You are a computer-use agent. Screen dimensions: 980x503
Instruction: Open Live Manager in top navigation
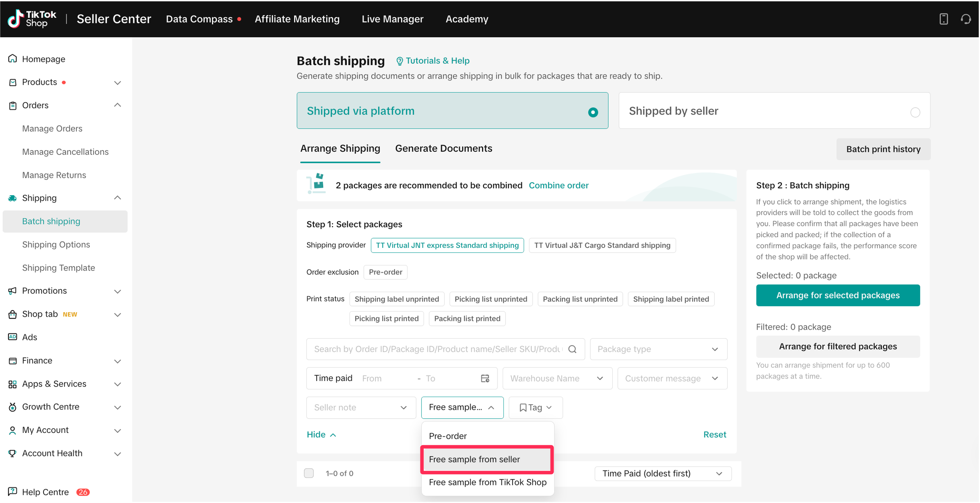(392, 18)
